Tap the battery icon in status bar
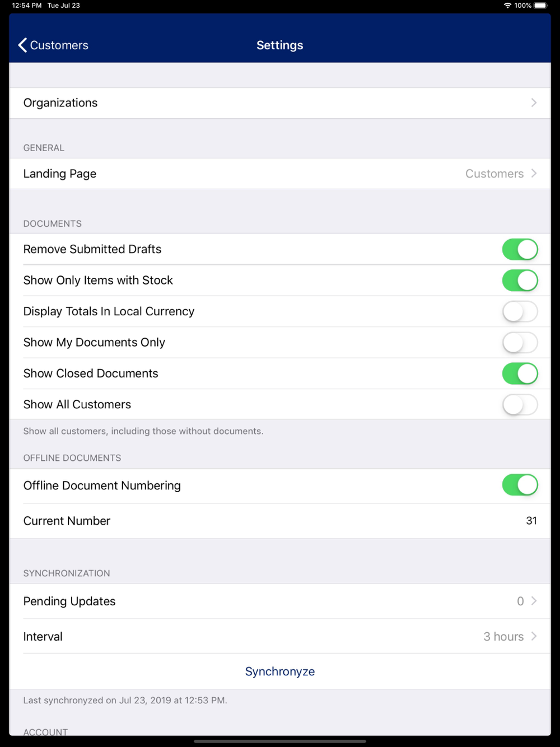This screenshot has width=560, height=747. tap(541, 6)
